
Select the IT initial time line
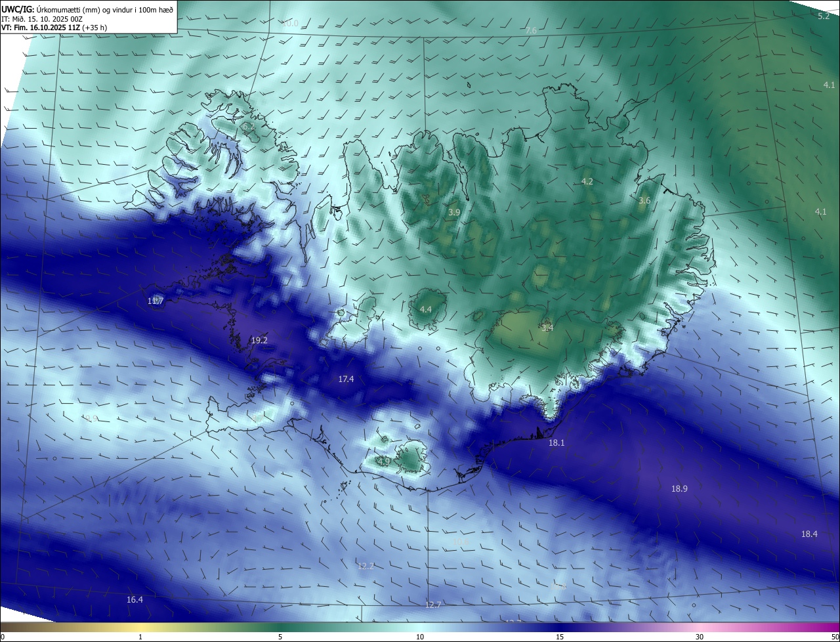point(42,19)
